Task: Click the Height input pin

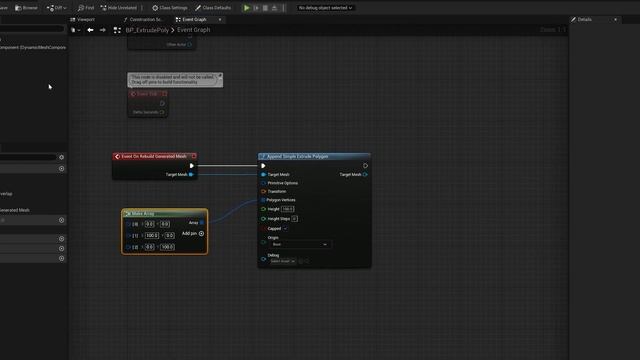Action: 263,209
